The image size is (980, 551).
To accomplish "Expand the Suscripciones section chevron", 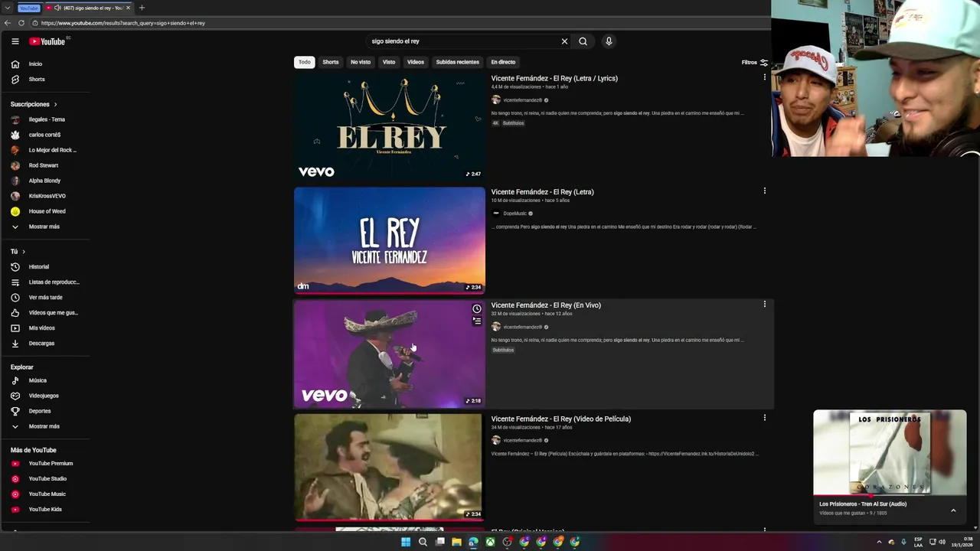I will [x=55, y=104].
